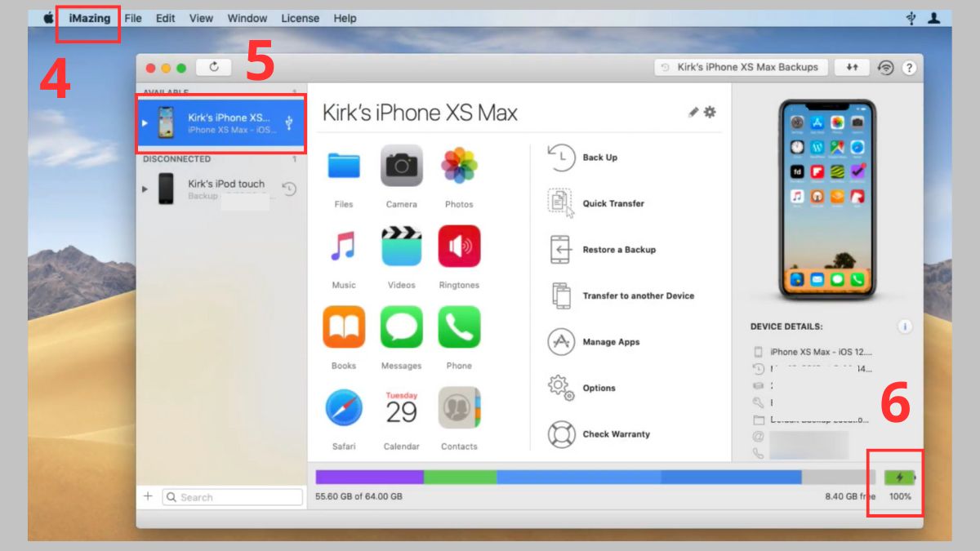The image size is (980, 551).
Task: Click inside the sidebar search field
Action: tap(233, 496)
